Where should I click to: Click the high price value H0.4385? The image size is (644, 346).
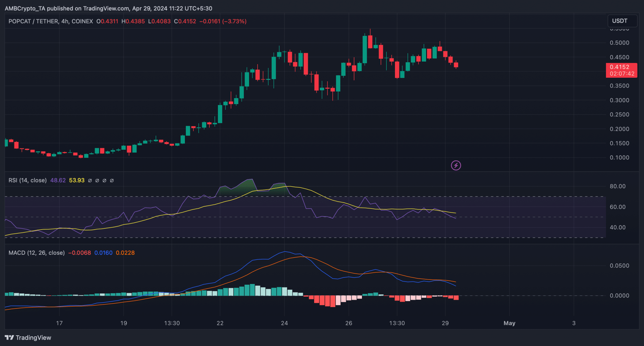133,21
